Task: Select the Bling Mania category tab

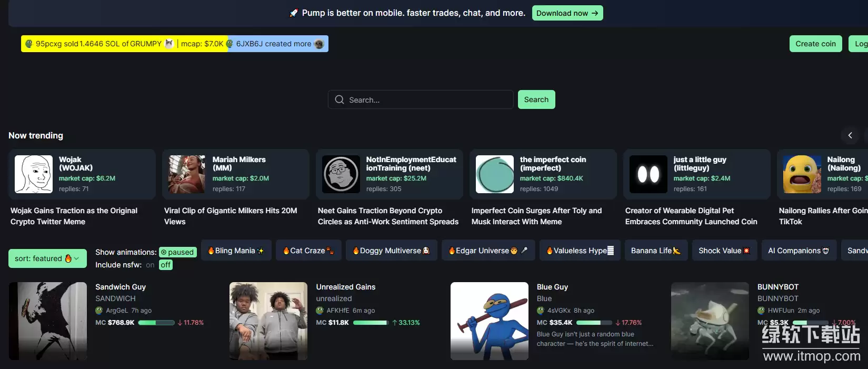Action: coord(236,251)
